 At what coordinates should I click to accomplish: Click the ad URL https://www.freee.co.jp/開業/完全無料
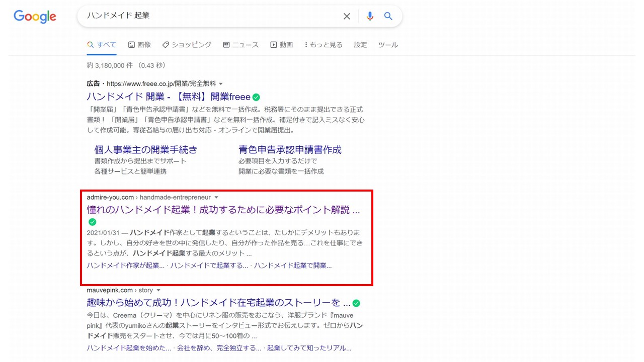161,83
